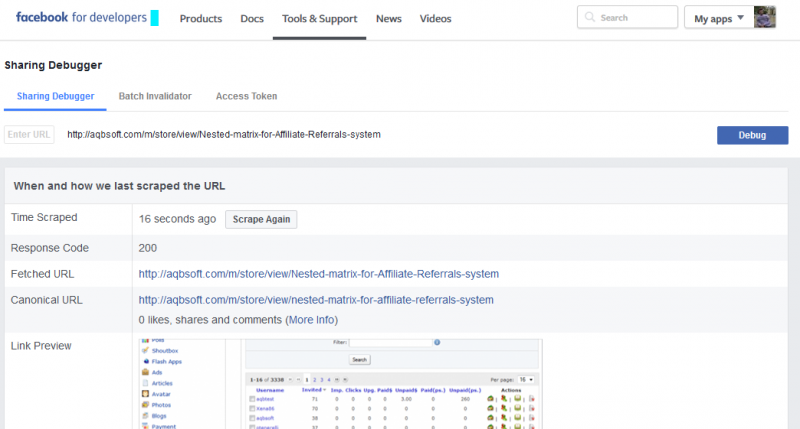Go to page 4 in preview pagination

click(x=329, y=380)
